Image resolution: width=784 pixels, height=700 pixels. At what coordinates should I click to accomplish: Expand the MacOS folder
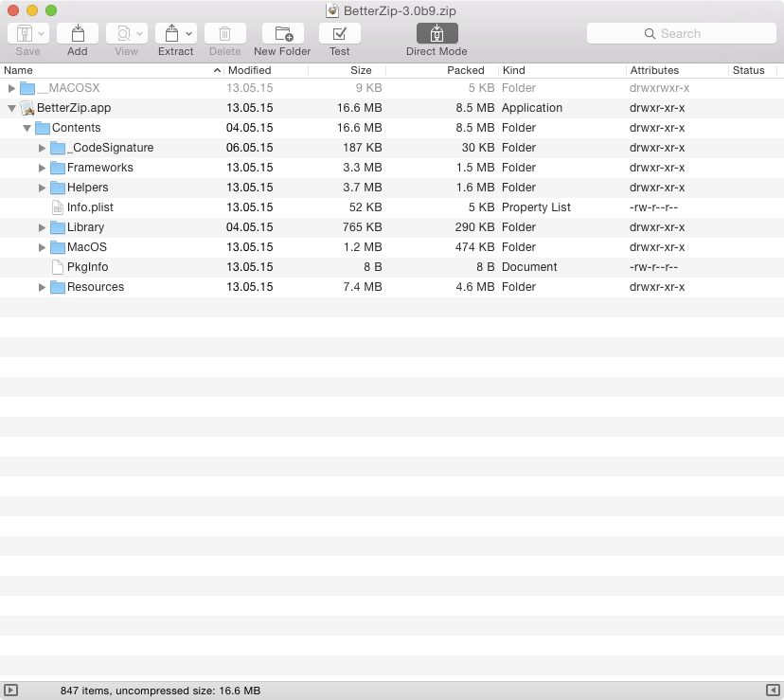pos(42,247)
